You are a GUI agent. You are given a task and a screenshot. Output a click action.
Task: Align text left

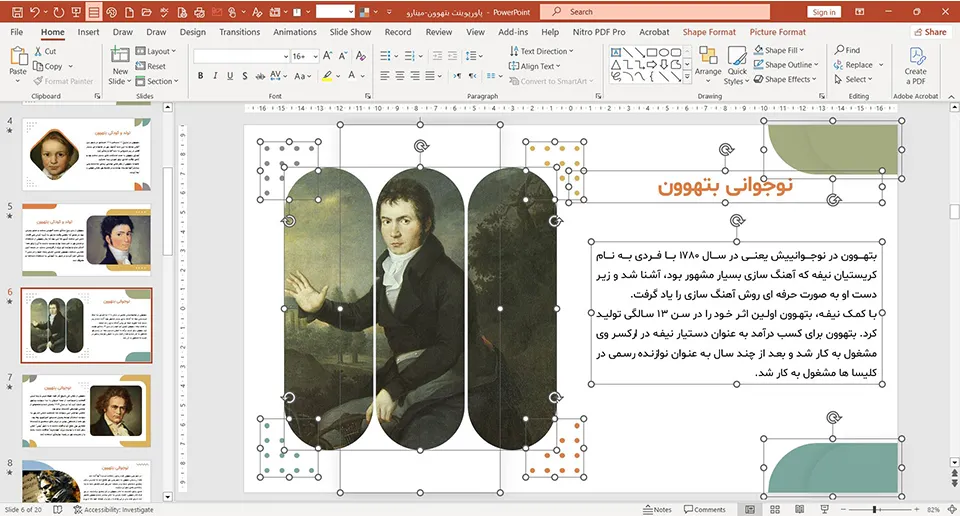(x=384, y=76)
